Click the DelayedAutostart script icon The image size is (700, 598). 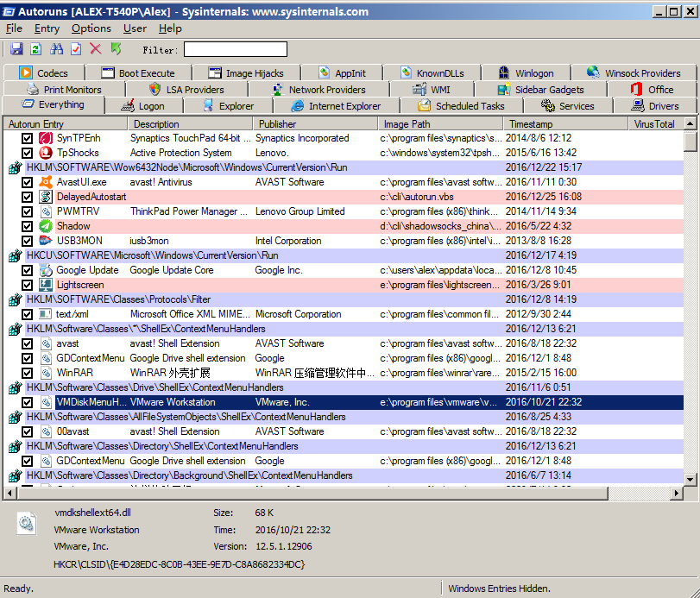pos(45,197)
